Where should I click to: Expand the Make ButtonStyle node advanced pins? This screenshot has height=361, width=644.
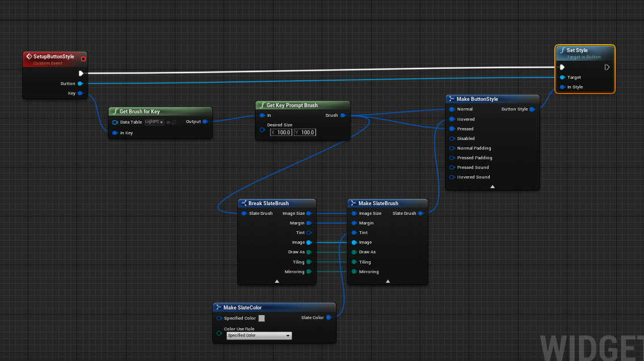coord(493,186)
